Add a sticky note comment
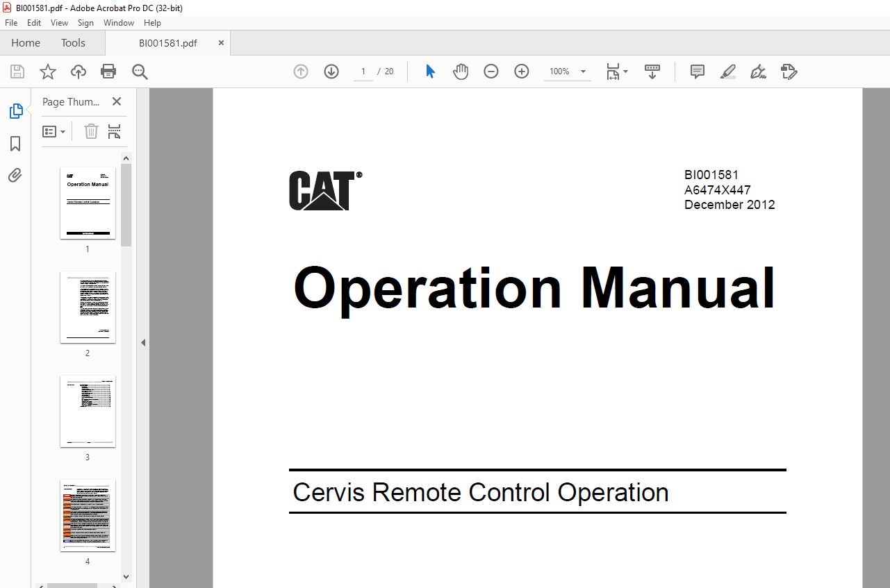 pos(698,72)
